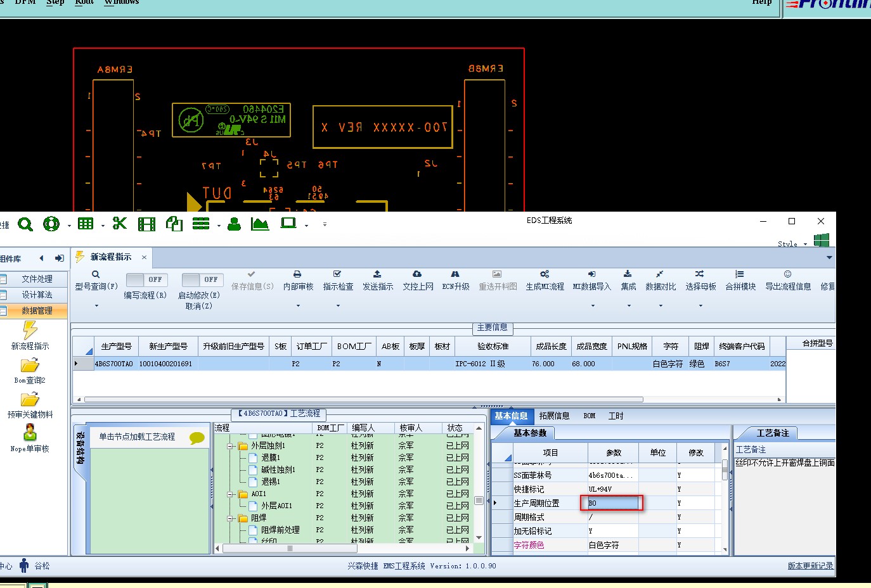
Task: Select row 4B6S700TA0 in main table
Action: 429,364
